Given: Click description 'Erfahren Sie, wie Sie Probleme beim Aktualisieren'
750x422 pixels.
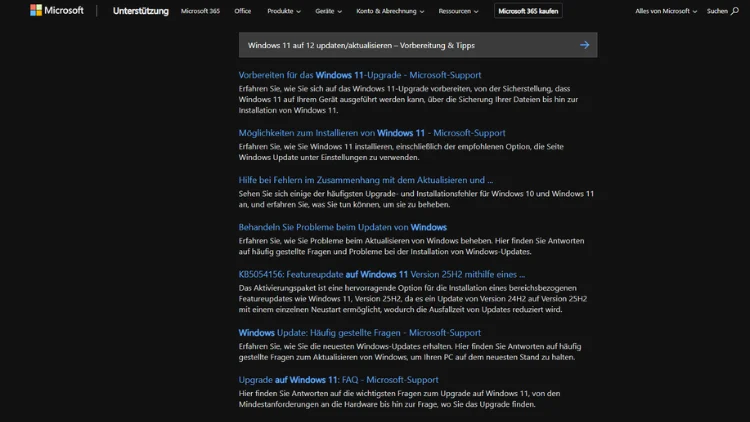Looking at the screenshot, I should [411, 246].
